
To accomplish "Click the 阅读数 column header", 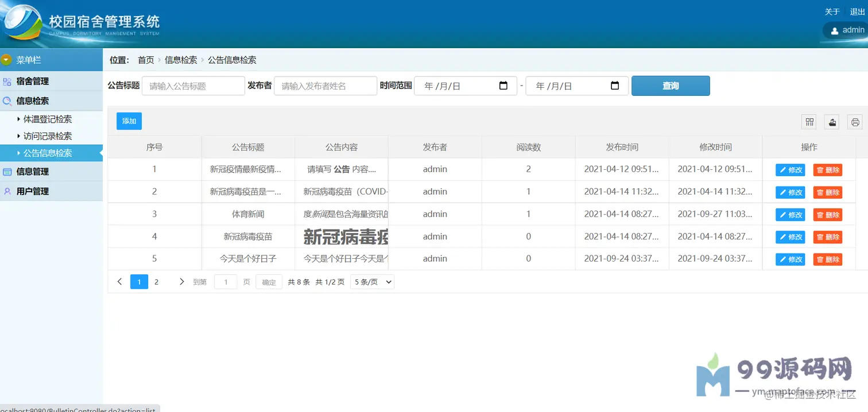I will tap(529, 147).
